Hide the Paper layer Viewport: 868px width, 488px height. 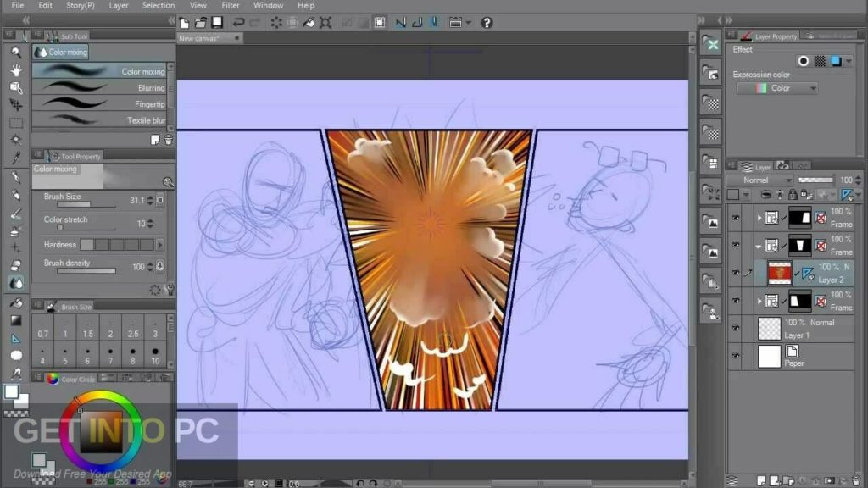coord(737,357)
